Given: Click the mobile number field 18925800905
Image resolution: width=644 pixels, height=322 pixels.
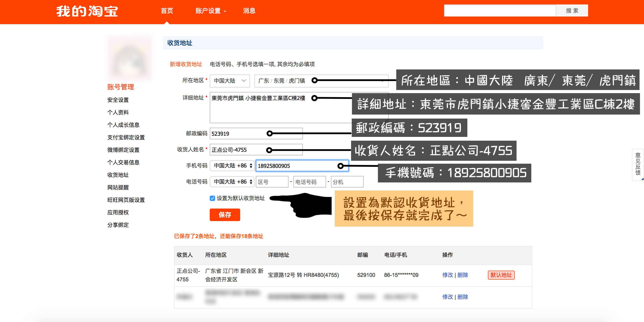Looking at the screenshot, I should tap(302, 166).
